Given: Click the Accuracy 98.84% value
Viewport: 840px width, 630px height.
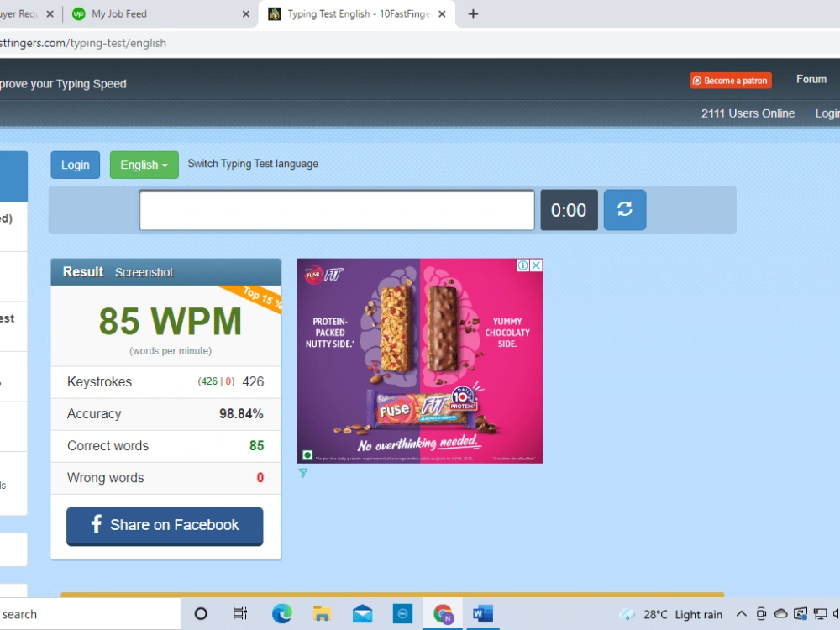Looking at the screenshot, I should point(241,413).
